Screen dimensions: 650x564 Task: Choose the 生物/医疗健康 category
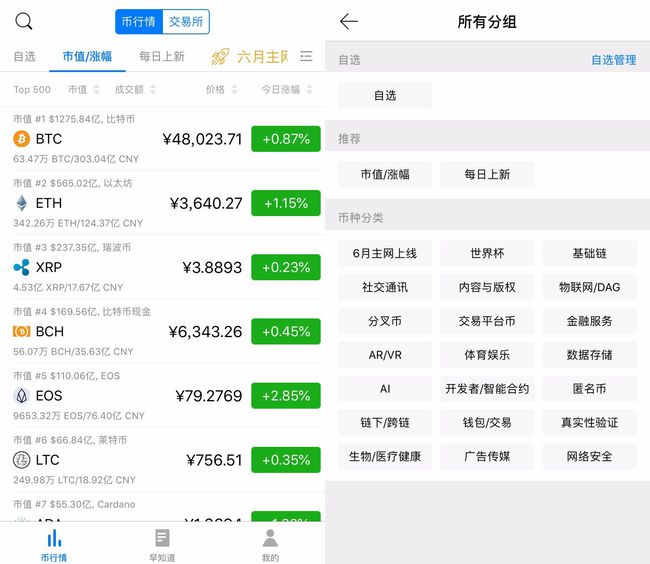point(385,456)
